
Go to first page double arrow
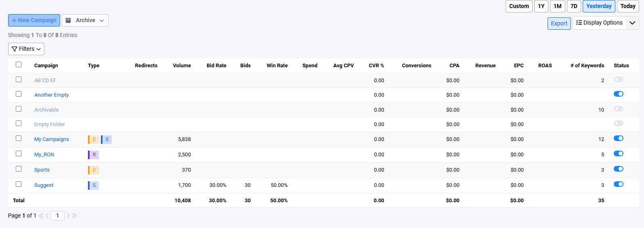pyautogui.click(x=41, y=216)
